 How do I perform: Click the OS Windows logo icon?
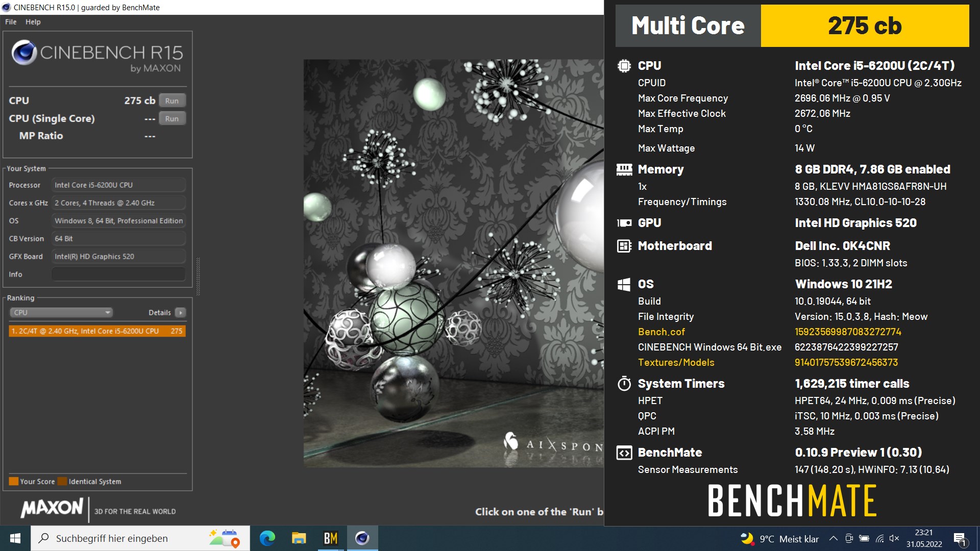(x=624, y=284)
